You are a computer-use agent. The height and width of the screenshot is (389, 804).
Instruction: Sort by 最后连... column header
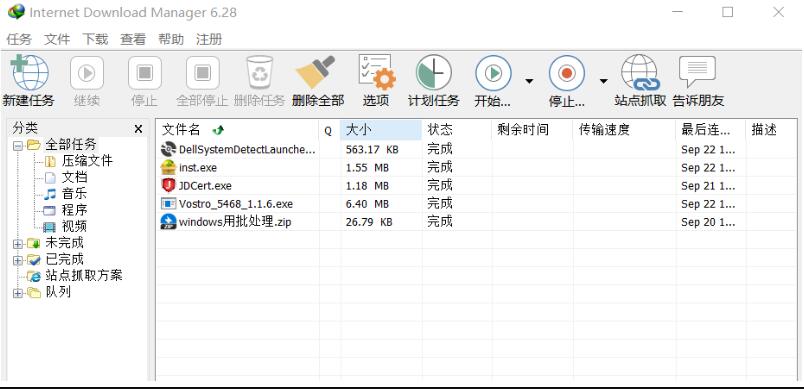pos(711,130)
